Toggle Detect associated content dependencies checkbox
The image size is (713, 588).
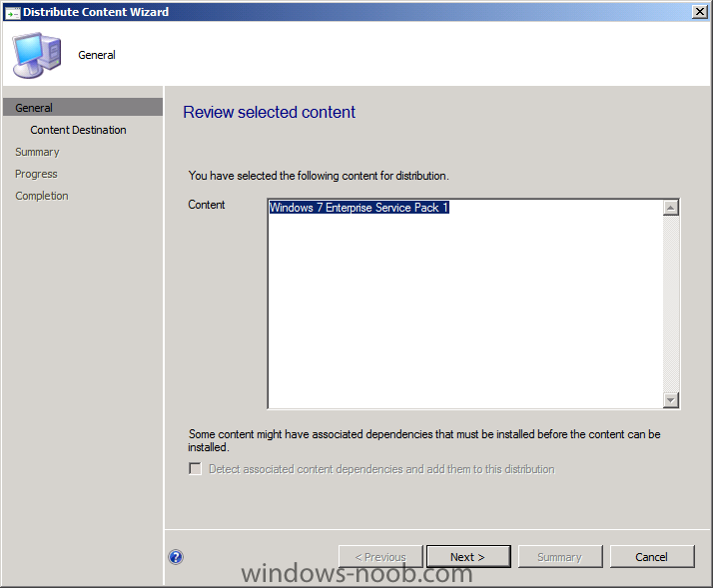(x=195, y=468)
